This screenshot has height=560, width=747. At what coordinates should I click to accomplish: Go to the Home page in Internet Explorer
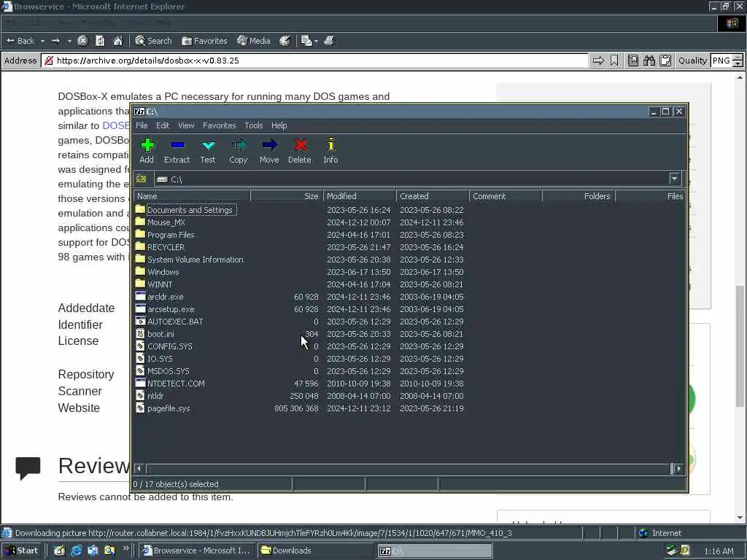coord(117,41)
